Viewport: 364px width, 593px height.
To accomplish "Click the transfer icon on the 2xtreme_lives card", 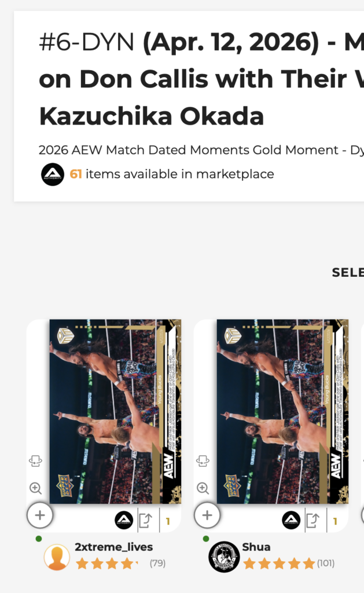I will coord(146,521).
